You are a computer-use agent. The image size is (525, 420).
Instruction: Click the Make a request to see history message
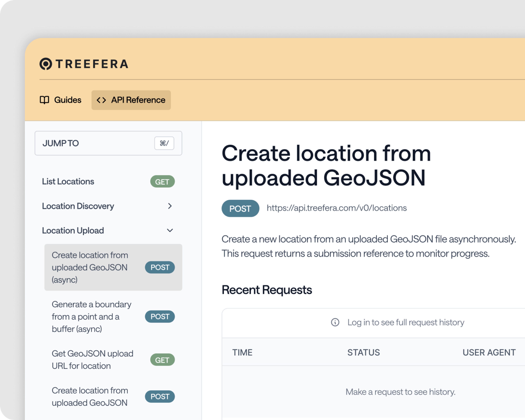point(401,392)
